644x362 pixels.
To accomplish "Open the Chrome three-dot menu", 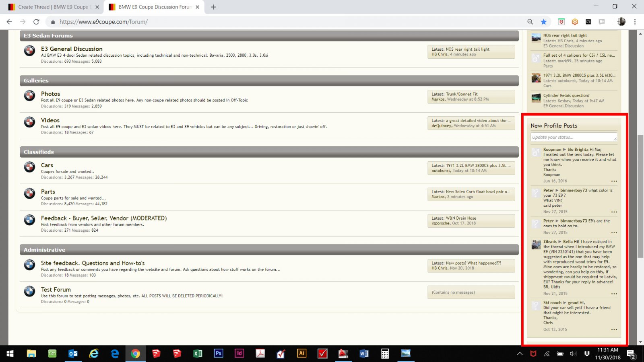I will pos(635,22).
